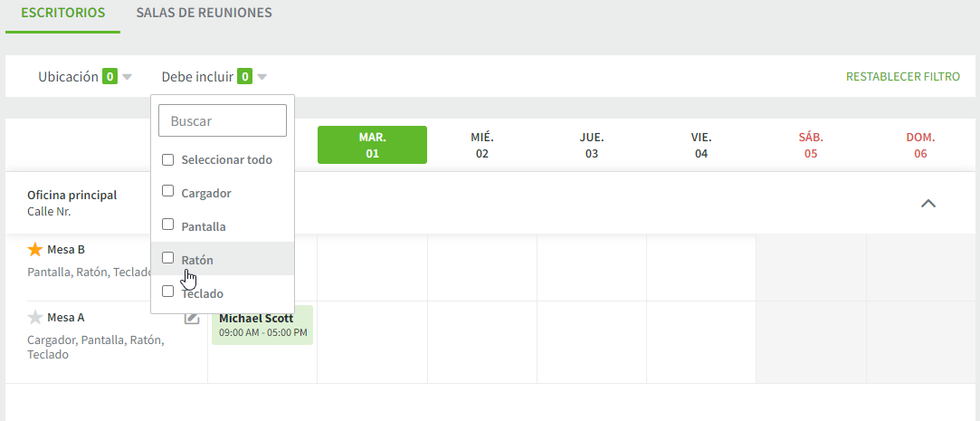Image resolution: width=980 pixels, height=421 pixels.
Task: Choose the MIÉ. 02 date column
Action: [x=481, y=145]
